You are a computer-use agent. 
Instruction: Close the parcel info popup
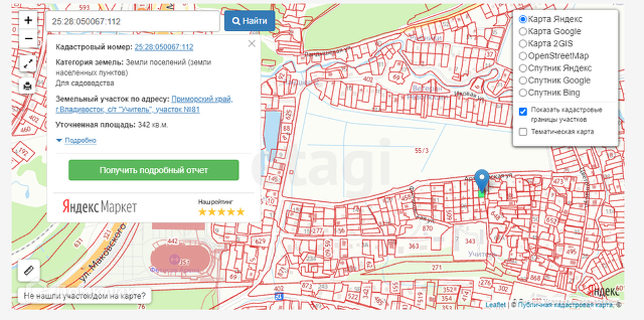point(252,43)
